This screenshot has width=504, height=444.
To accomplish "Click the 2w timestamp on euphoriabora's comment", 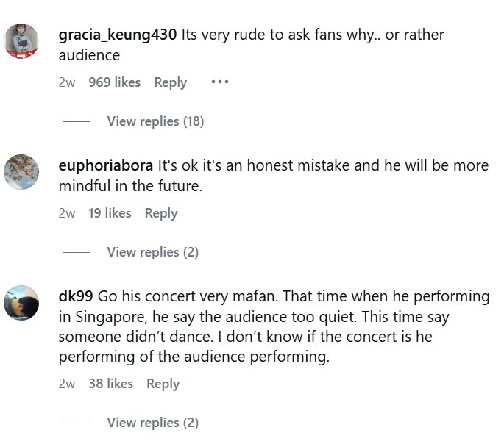I will (x=66, y=213).
